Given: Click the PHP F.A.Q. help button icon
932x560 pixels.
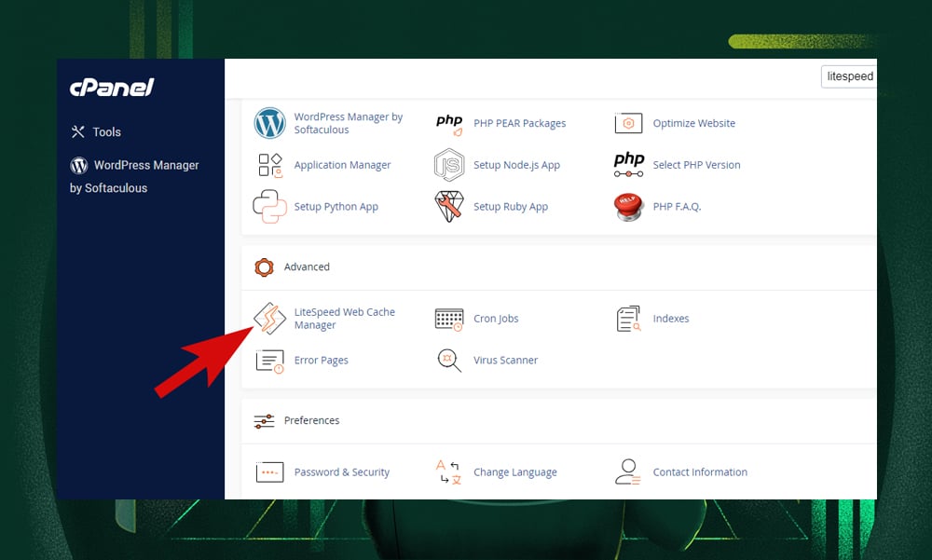Looking at the screenshot, I should coord(628,207).
